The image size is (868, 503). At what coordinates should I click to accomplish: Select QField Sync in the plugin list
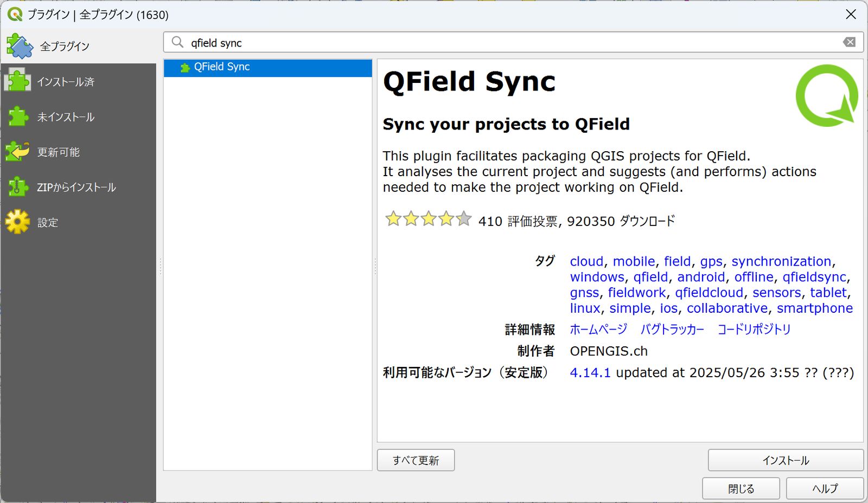click(x=268, y=67)
